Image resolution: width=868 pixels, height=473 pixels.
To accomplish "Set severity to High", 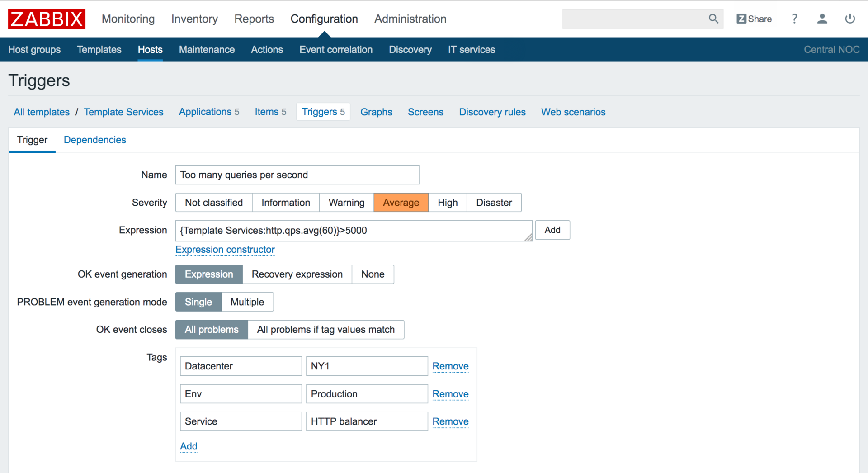I will coord(447,203).
